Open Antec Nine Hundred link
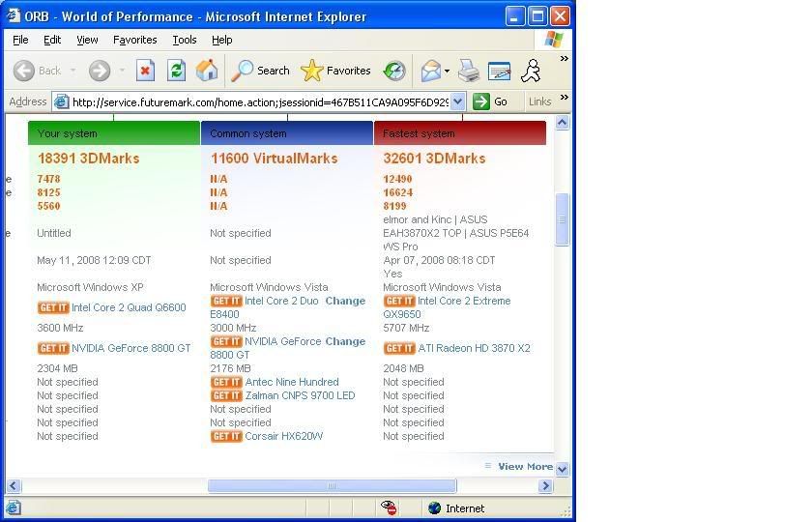This screenshot has height=522, width=812. 292,382
